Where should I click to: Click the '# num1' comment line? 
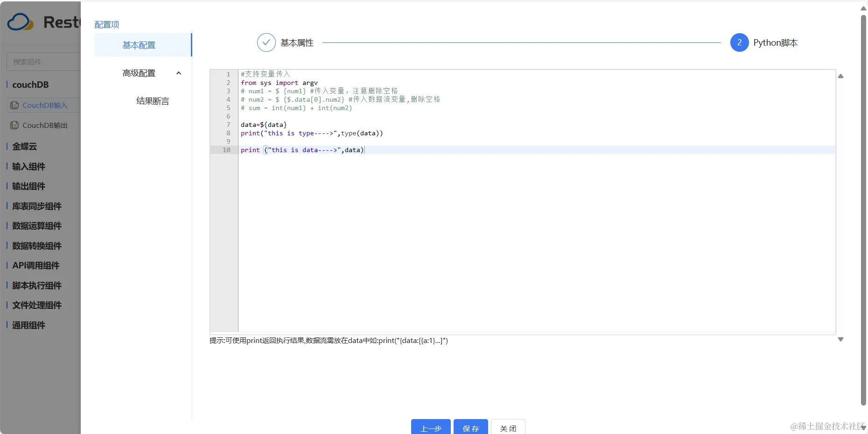click(x=319, y=91)
